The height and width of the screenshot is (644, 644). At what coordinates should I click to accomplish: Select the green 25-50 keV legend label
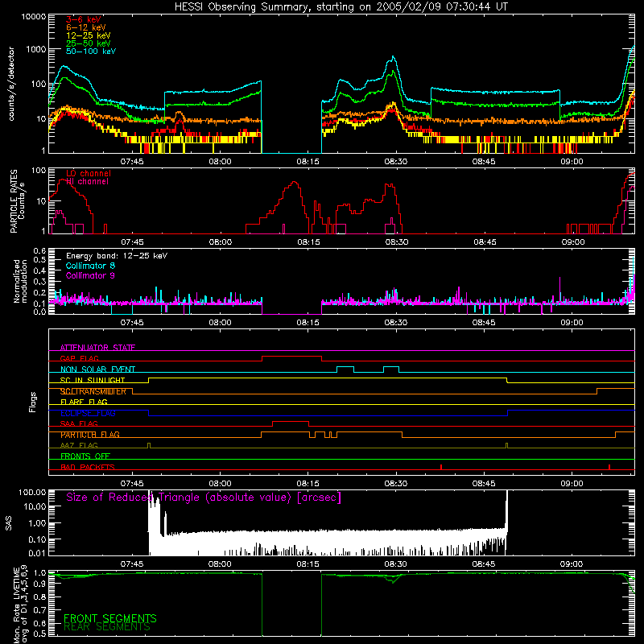click(x=88, y=43)
